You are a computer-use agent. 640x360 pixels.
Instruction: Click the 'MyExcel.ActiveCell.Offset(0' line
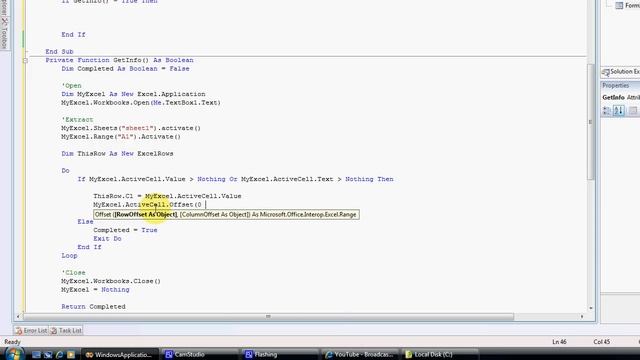[x=147, y=204]
